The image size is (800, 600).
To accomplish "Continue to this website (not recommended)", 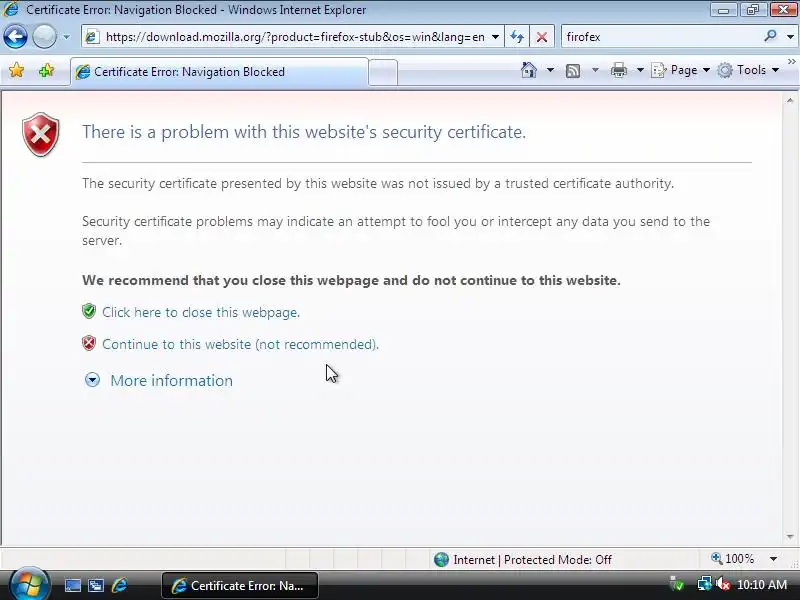I will [240, 344].
